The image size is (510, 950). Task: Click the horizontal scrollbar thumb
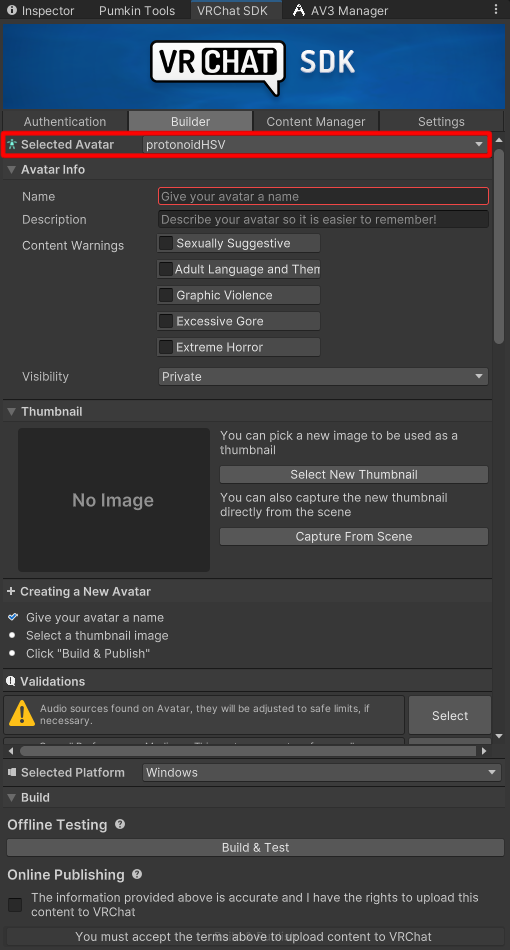click(248, 751)
